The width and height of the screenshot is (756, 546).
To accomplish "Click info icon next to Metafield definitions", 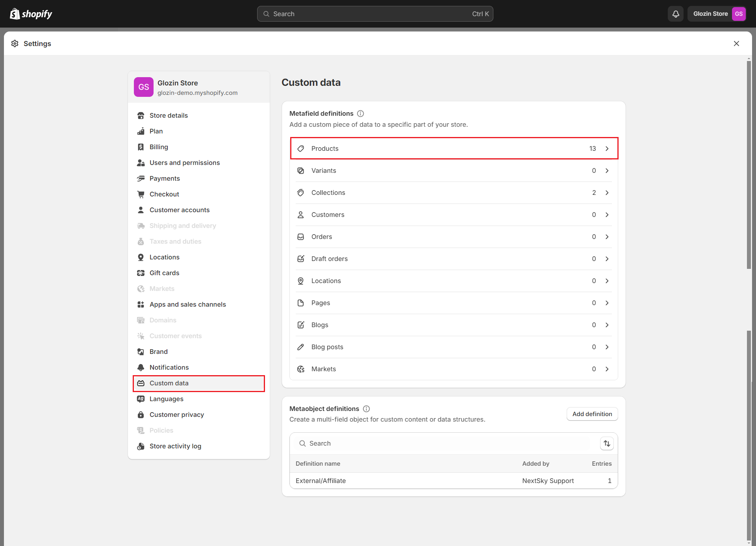I will click(360, 113).
